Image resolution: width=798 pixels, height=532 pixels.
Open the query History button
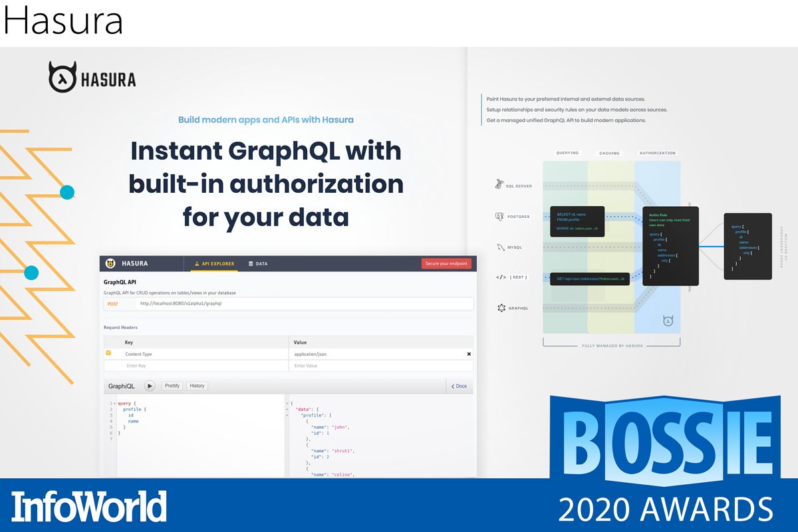tap(197, 386)
